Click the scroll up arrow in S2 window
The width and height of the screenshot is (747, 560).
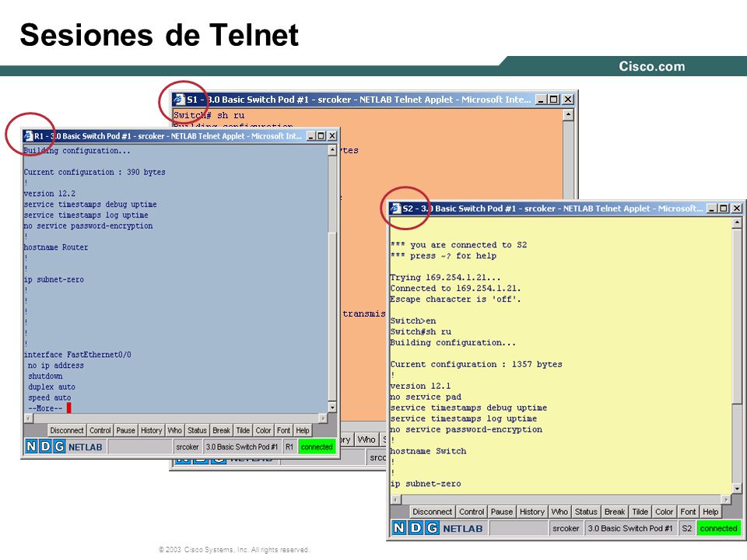point(737,223)
